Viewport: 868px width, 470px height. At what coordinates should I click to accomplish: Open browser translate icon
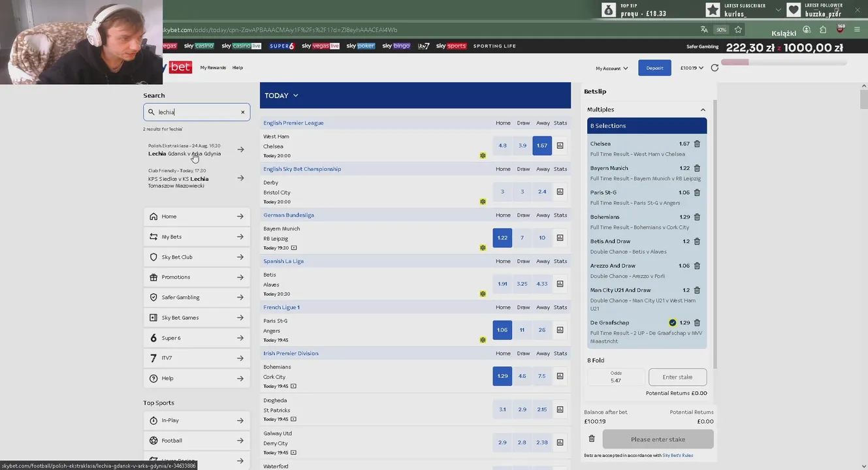pos(704,29)
